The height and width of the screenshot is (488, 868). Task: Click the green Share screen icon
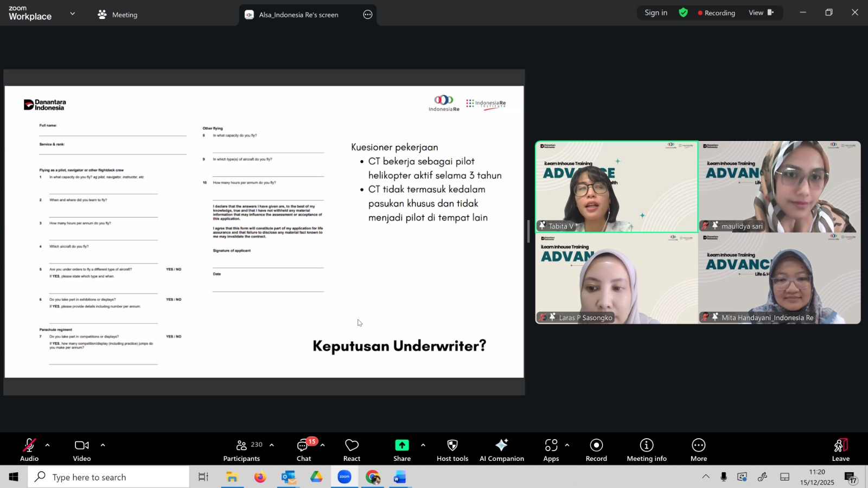click(x=401, y=445)
